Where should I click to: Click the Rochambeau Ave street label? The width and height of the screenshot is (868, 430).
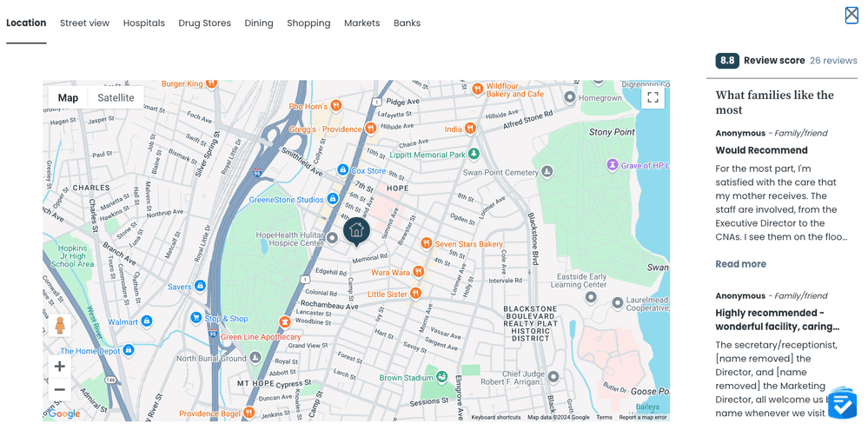[x=329, y=304]
